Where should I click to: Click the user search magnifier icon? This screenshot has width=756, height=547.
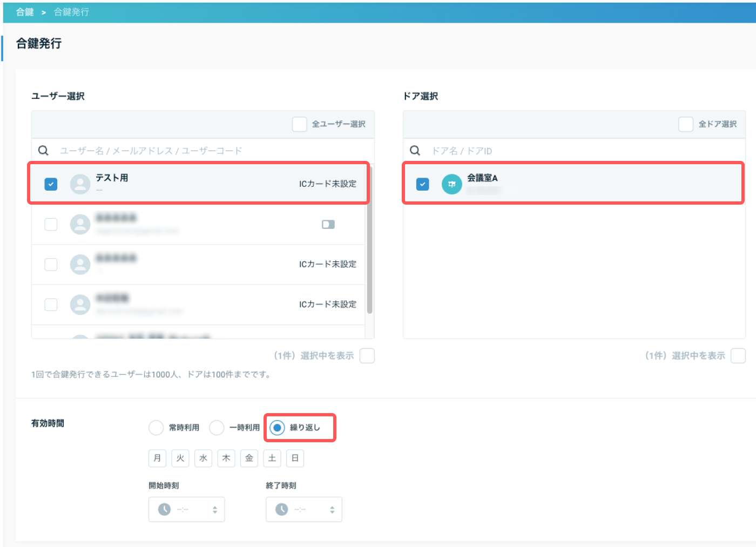tap(44, 151)
